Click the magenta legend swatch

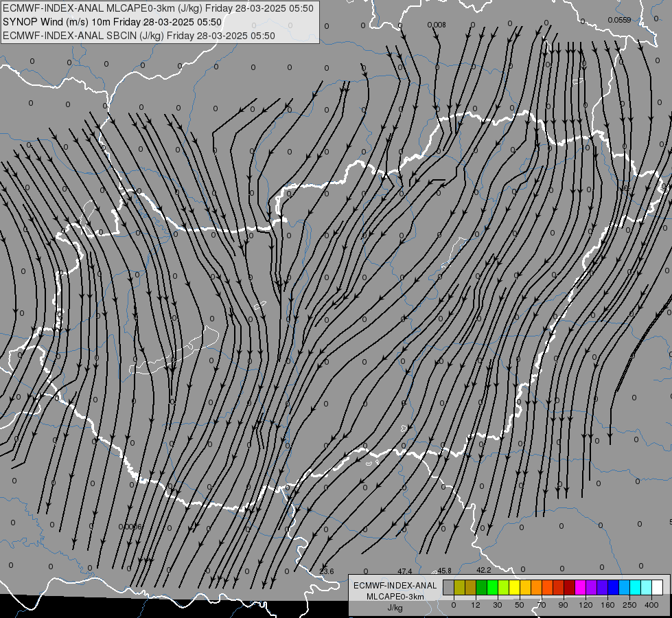pos(581,587)
